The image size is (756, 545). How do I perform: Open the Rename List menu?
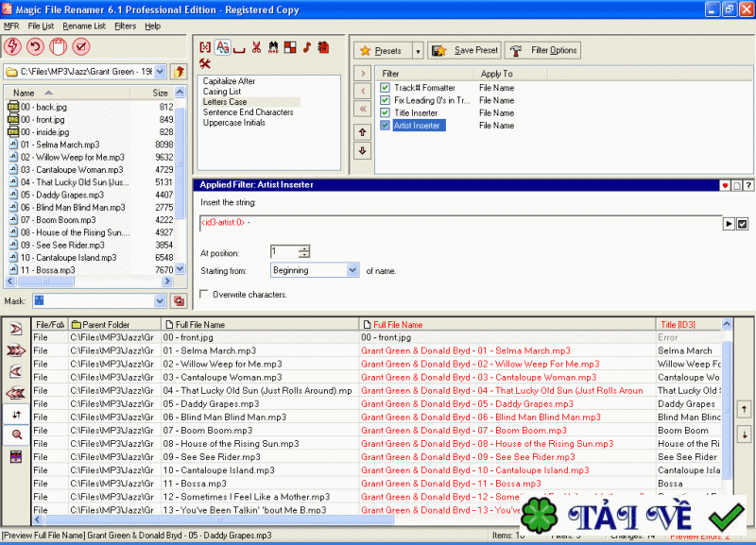84,26
